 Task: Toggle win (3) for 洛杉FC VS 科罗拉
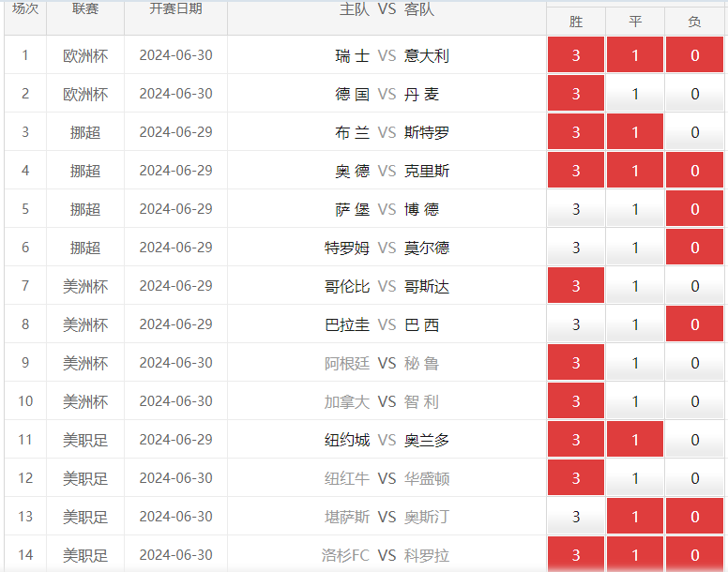click(x=576, y=554)
